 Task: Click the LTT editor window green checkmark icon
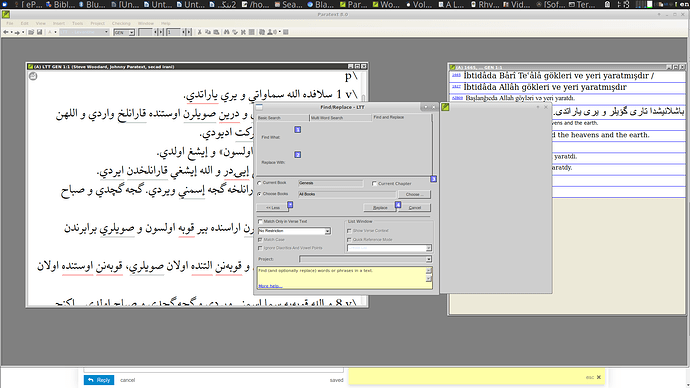coord(30,67)
